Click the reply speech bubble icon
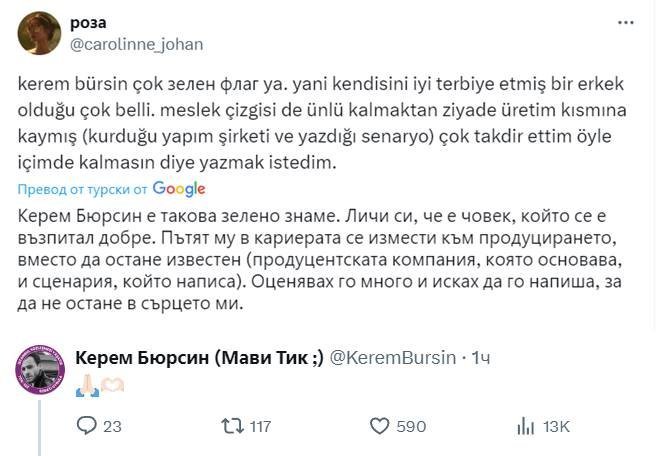Image resolution: width=662 pixels, height=456 pixels. pyautogui.click(x=85, y=427)
